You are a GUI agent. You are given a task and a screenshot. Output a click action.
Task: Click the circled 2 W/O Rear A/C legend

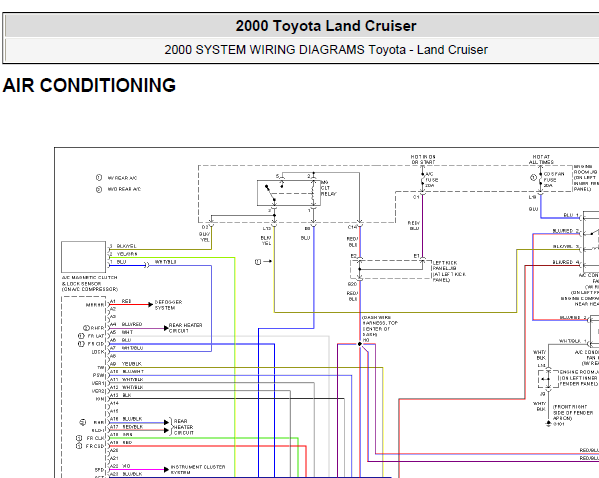point(118,189)
